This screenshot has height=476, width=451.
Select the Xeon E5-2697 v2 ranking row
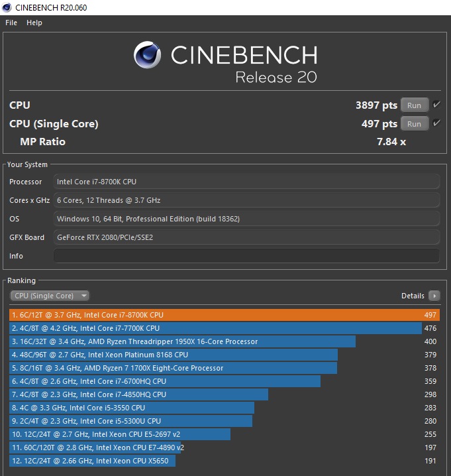[225, 434]
